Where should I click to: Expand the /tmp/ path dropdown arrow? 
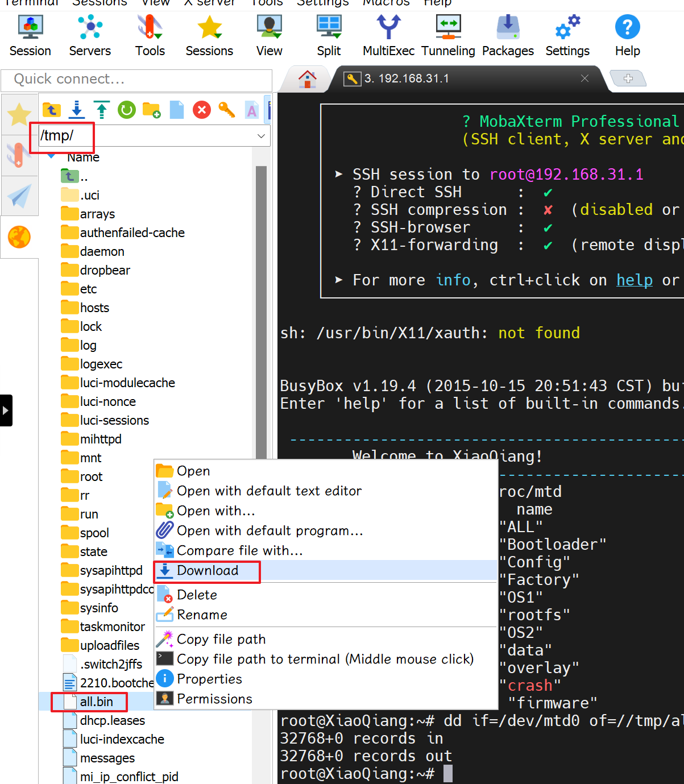click(x=261, y=136)
